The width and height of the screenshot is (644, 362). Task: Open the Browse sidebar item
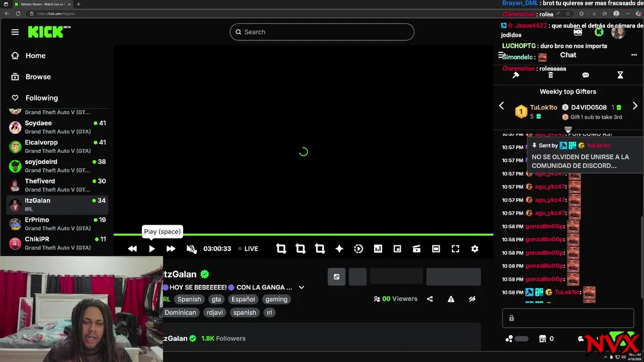38,77
